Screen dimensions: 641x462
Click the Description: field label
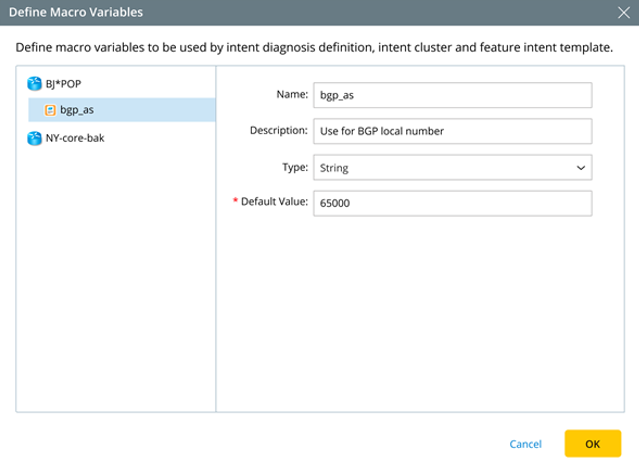[x=279, y=130]
